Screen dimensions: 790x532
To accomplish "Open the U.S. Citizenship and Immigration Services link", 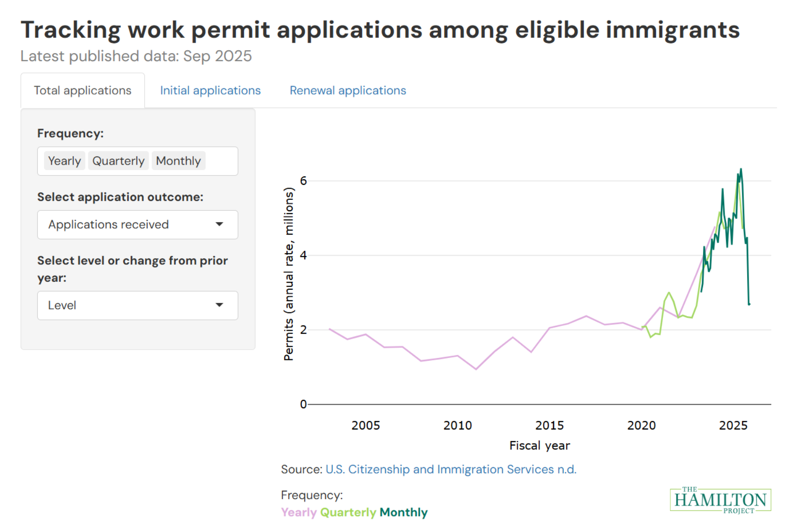I will pyautogui.click(x=451, y=469).
